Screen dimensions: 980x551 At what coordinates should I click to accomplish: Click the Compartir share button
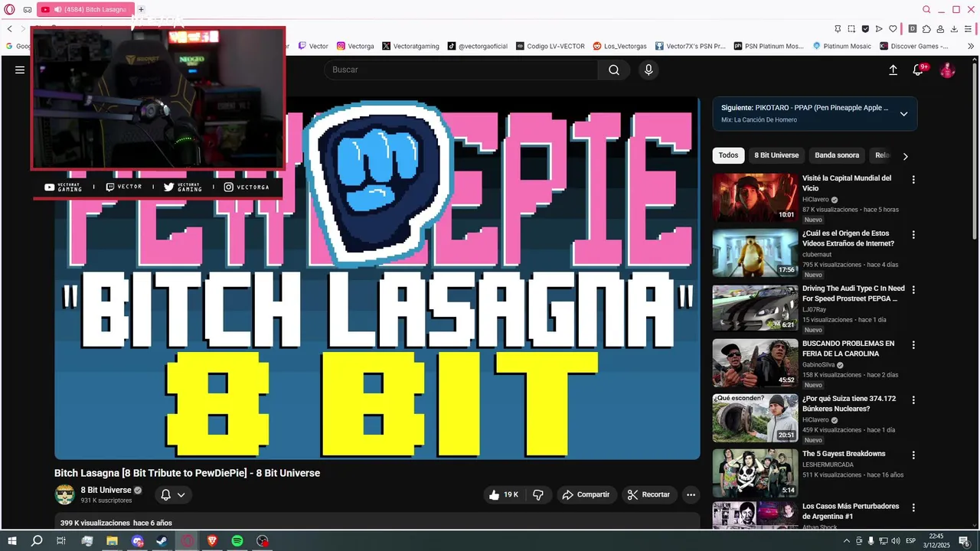coord(586,495)
